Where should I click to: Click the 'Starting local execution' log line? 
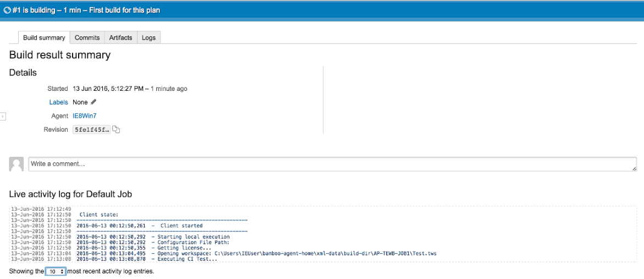(153, 237)
